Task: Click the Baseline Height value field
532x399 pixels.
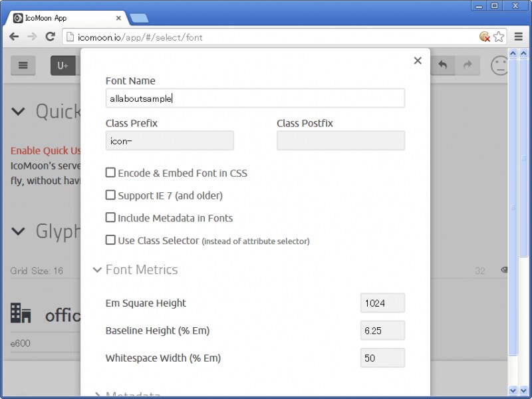Action: pyautogui.click(x=382, y=330)
